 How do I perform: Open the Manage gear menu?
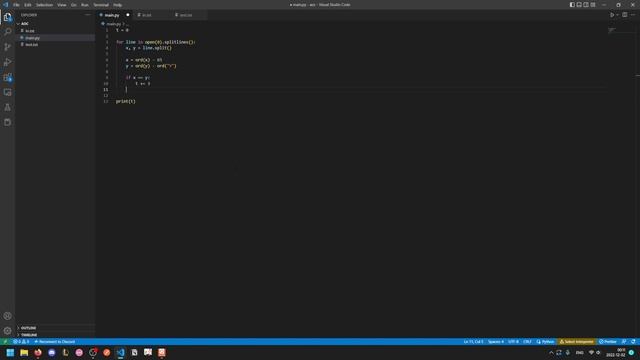(7, 331)
